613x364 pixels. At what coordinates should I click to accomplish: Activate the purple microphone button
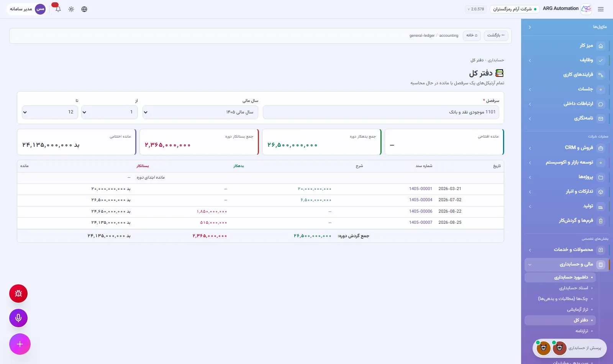coord(18,318)
